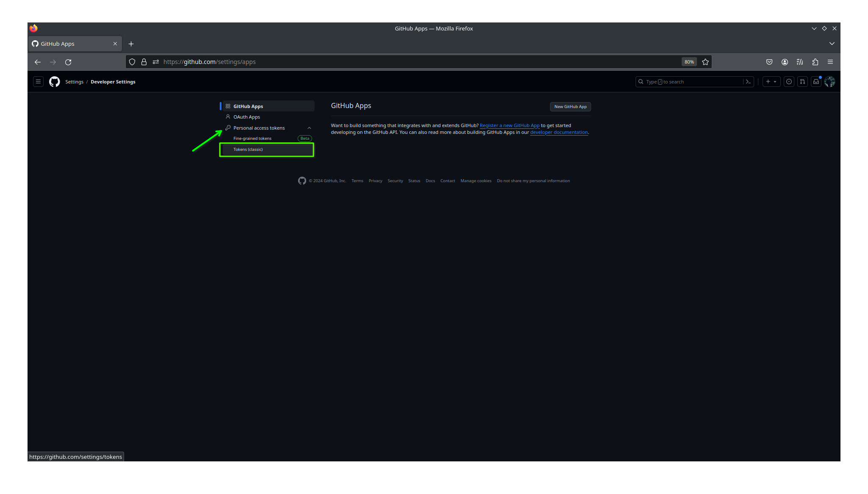Click Personal access tokens sidebar item
Image resolution: width=868 pixels, height=494 pixels.
268,128
